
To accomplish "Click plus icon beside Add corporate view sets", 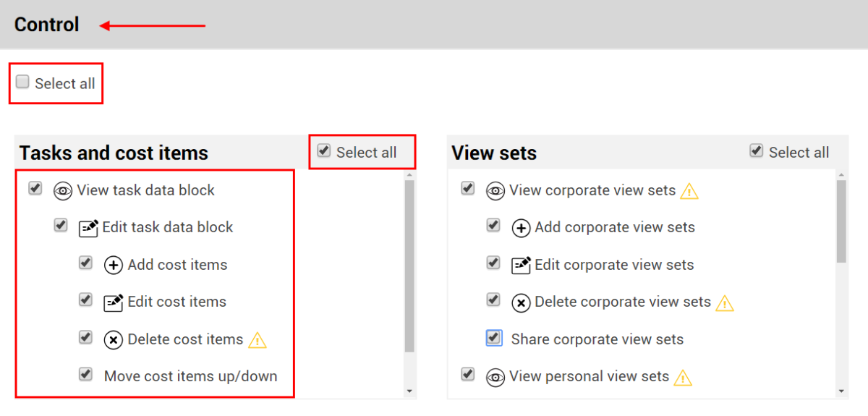I will pyautogui.click(x=521, y=229).
